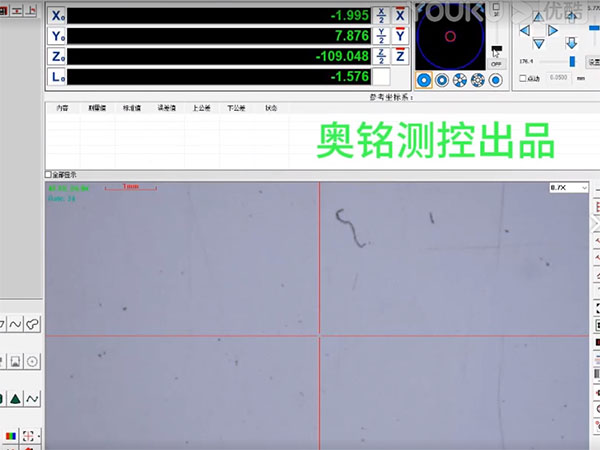The image size is (600, 450).
Task: Click the nominal value column header
Action: (x=131, y=107)
